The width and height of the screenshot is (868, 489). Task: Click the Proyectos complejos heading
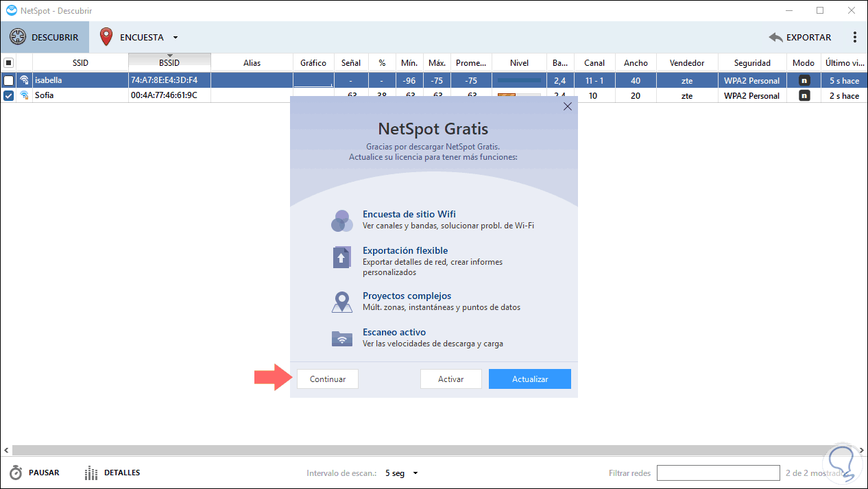(407, 296)
